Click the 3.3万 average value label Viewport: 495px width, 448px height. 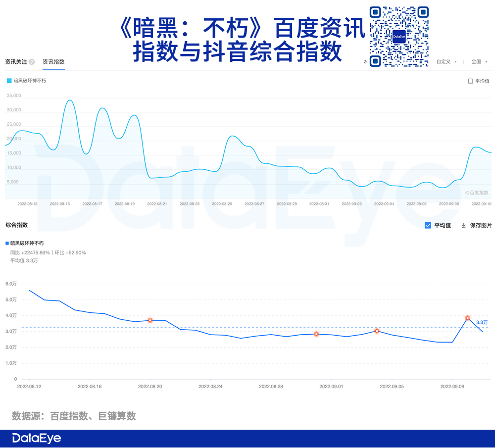coord(482,322)
